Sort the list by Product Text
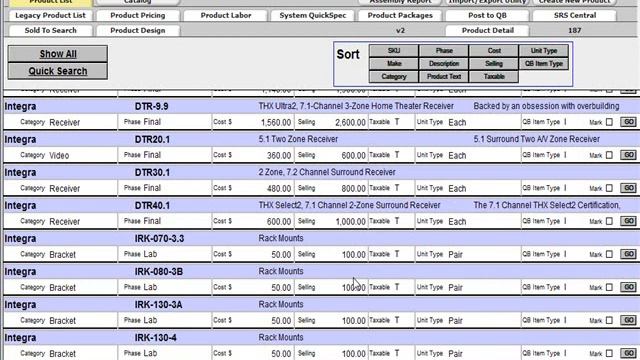Viewport: 640px width, 360px height. click(444, 77)
